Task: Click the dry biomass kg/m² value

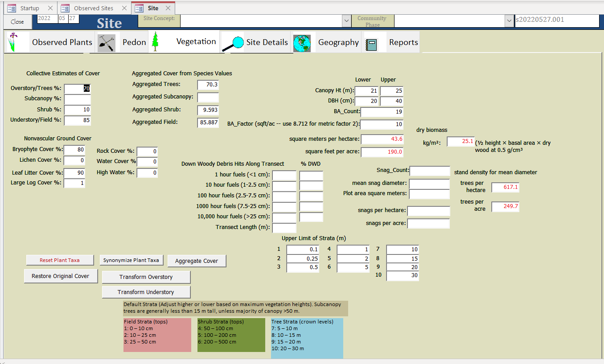Action: tap(461, 142)
